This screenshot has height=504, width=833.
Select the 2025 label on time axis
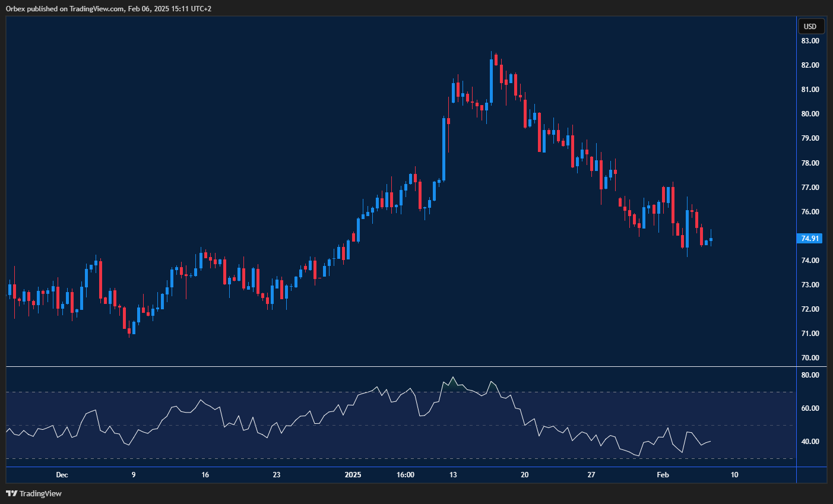pyautogui.click(x=353, y=475)
